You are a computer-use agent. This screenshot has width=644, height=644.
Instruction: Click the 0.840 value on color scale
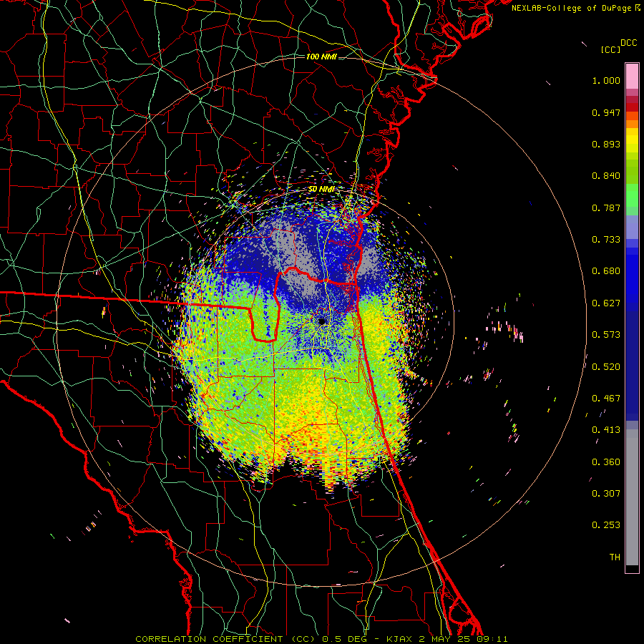[606, 176]
